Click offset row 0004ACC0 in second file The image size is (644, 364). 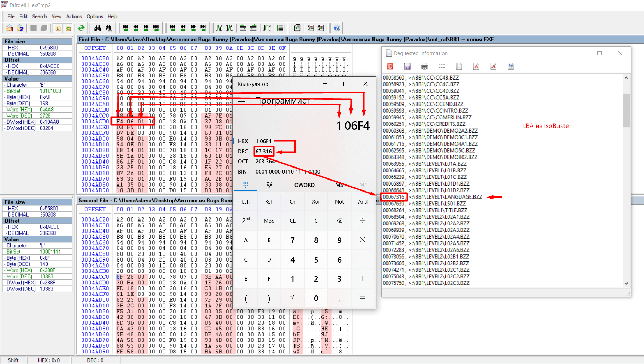click(95, 277)
